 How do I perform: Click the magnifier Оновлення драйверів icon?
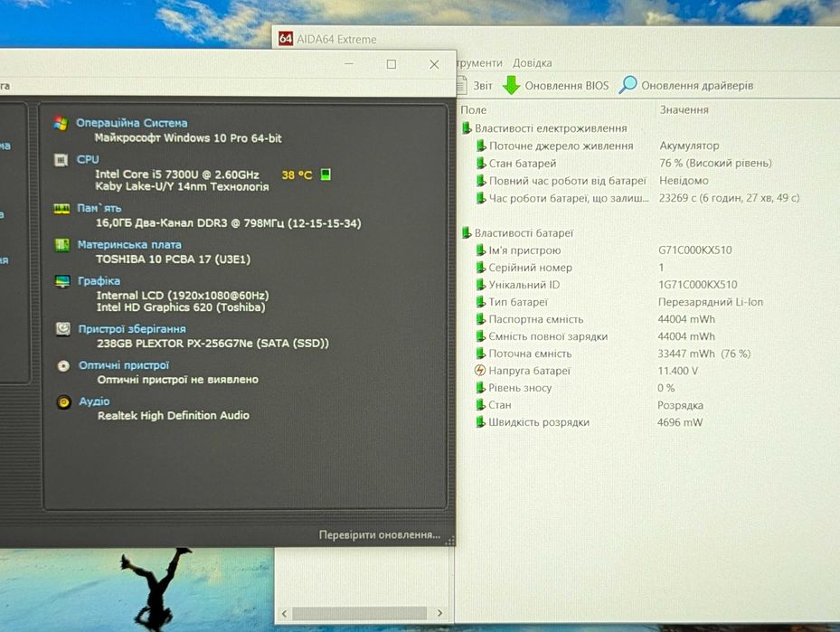pyautogui.click(x=628, y=85)
